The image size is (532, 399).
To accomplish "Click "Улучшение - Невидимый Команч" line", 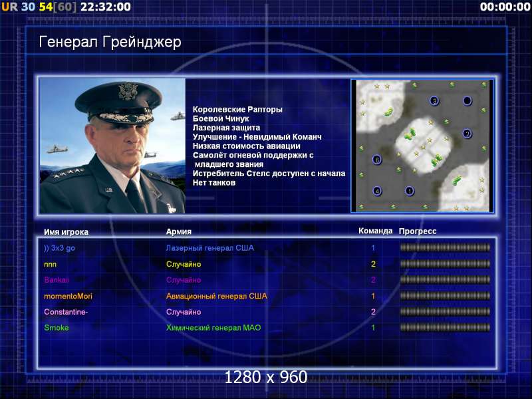I will tap(257, 137).
